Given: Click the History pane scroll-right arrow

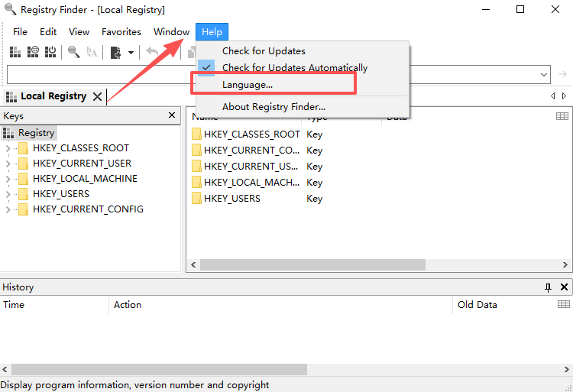Looking at the screenshot, I should click(567, 370).
